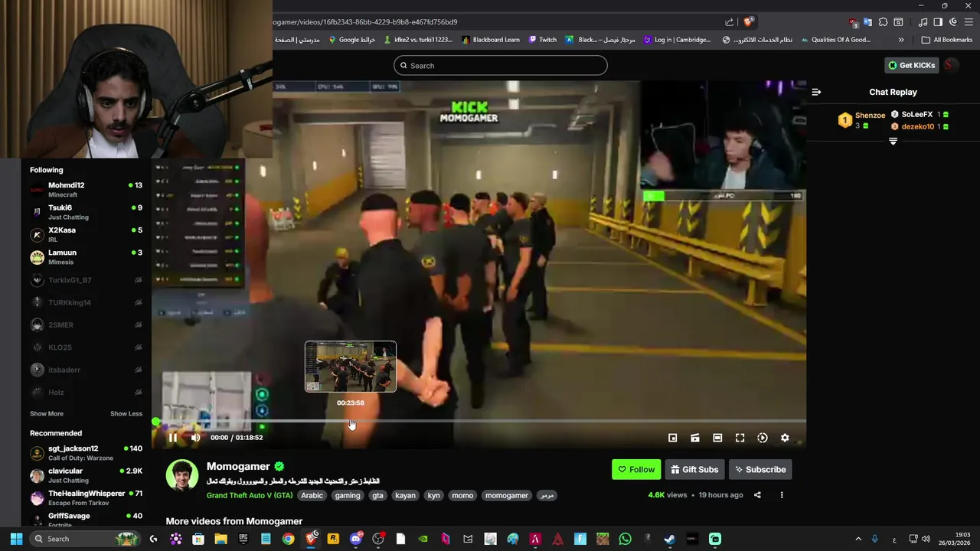This screenshot has width=980, height=551.
Task: Open offline channel TurkixG1_B7
Action: (86, 280)
